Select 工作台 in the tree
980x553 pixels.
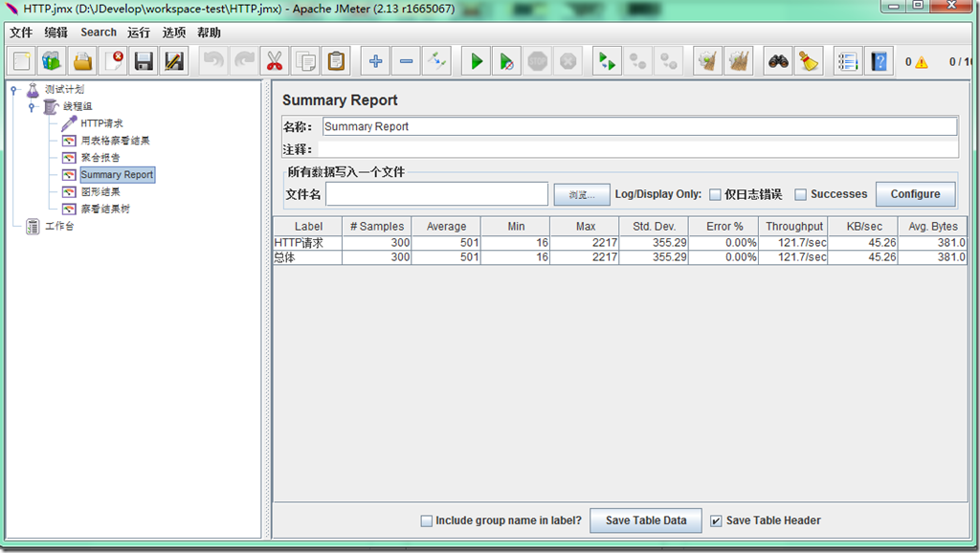pos(59,226)
